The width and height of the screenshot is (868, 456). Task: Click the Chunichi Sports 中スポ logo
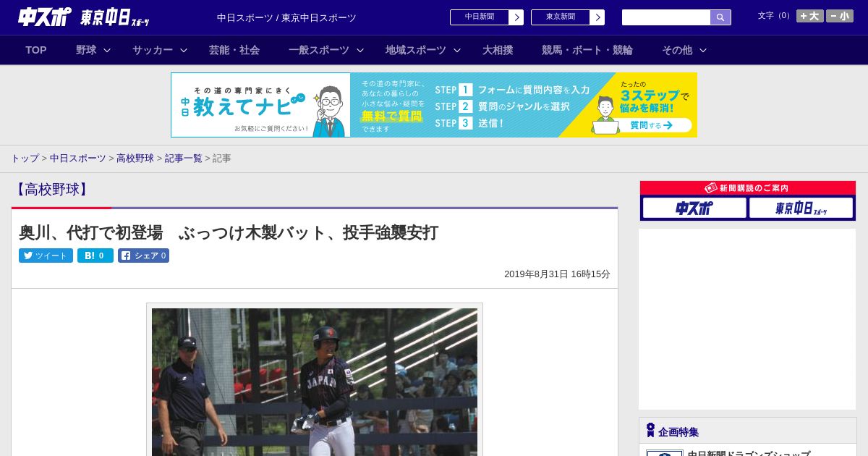tap(45, 17)
